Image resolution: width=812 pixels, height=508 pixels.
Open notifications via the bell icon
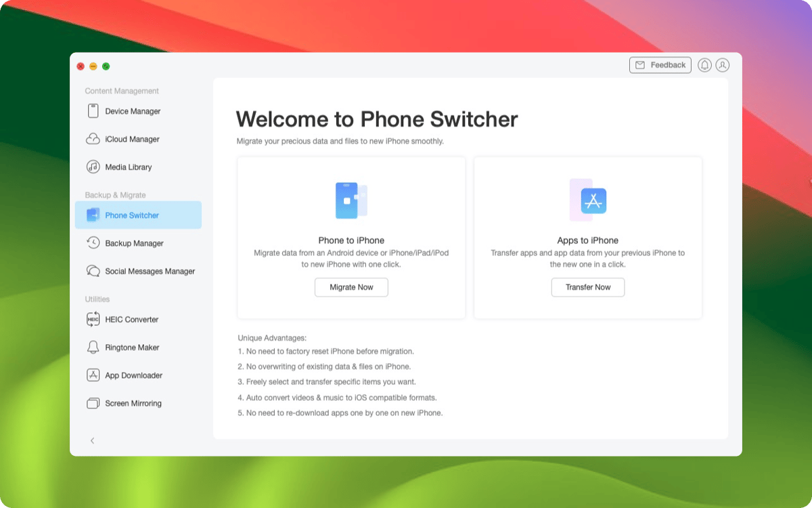[704, 65]
